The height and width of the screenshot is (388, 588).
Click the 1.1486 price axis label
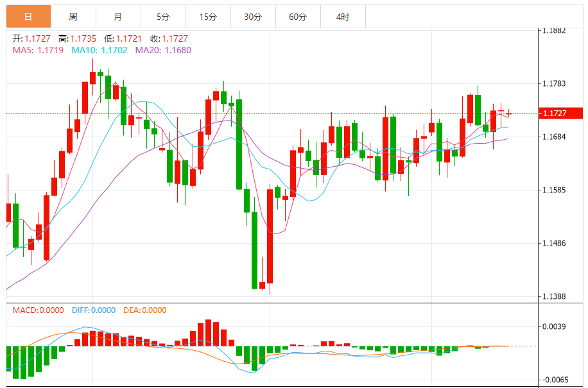(554, 243)
